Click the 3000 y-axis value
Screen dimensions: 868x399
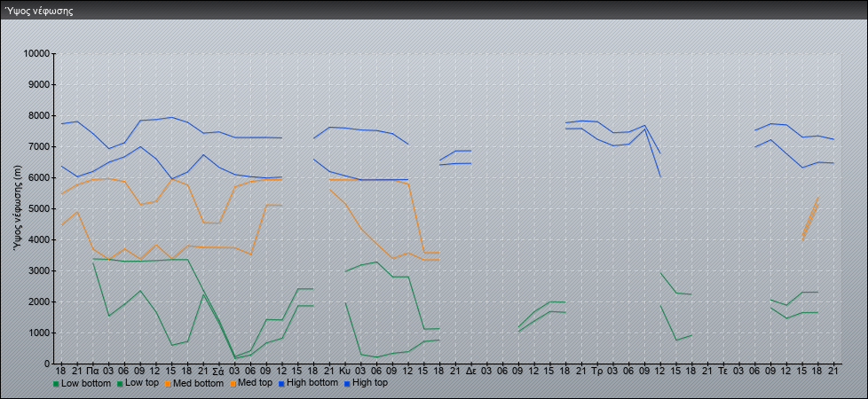click(x=40, y=270)
